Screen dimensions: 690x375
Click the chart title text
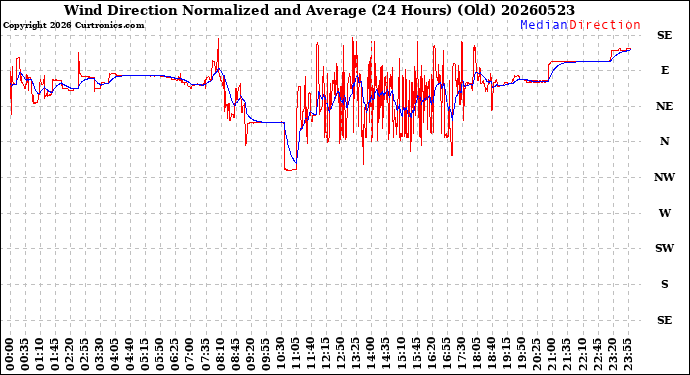(319, 10)
